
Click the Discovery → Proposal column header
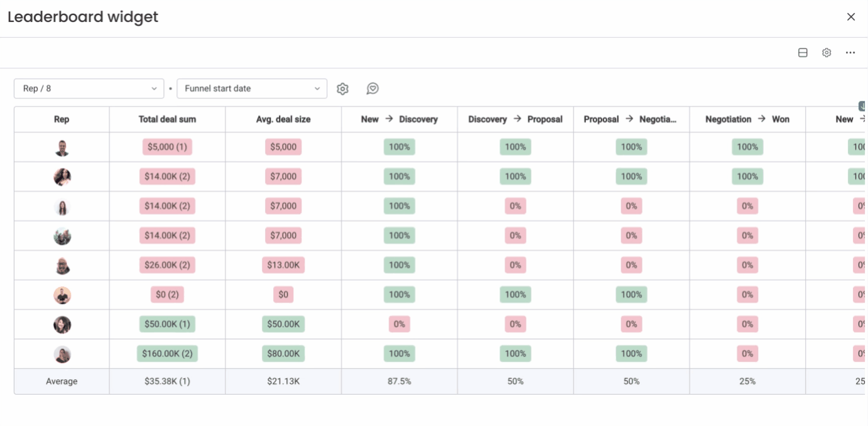pyautogui.click(x=515, y=119)
